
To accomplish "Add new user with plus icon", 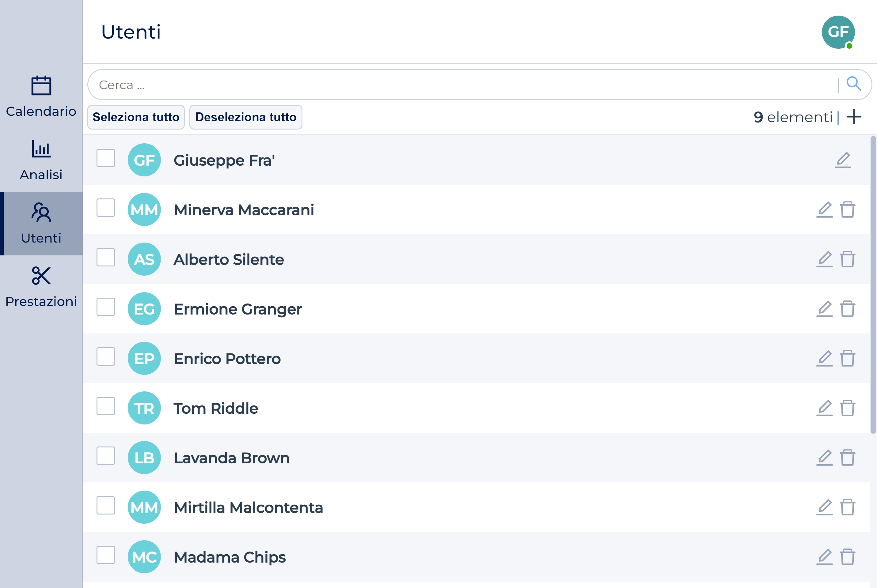I will [854, 117].
